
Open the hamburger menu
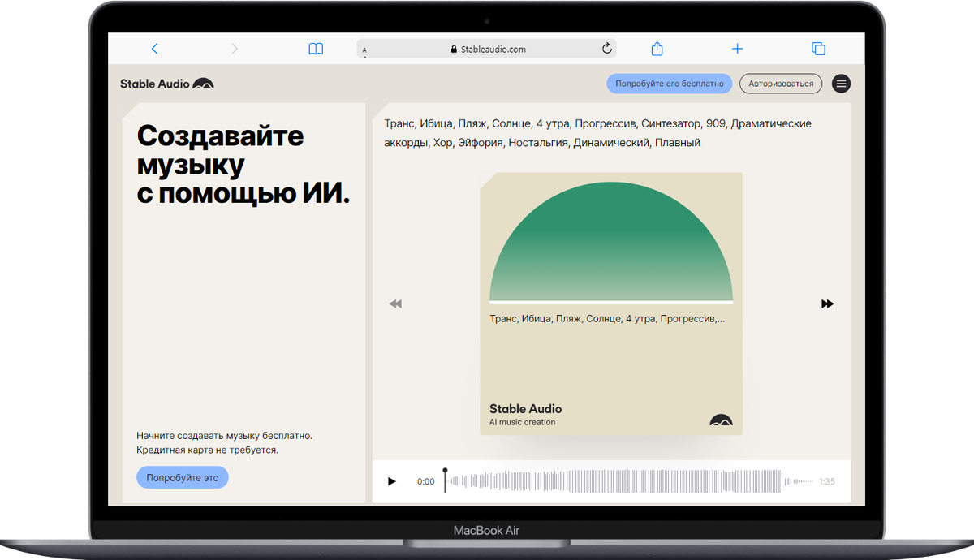pos(842,84)
